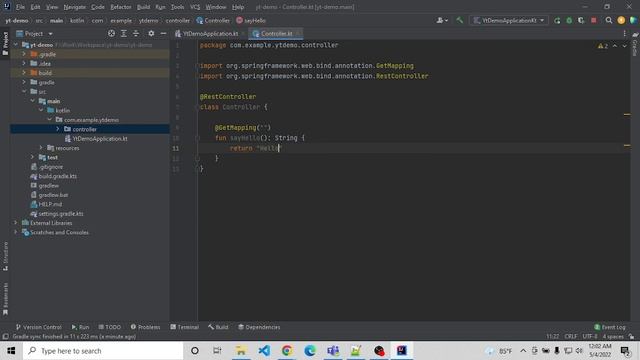640x360 pixels.
Task: Expand the resources folder
Action: click(x=41, y=148)
